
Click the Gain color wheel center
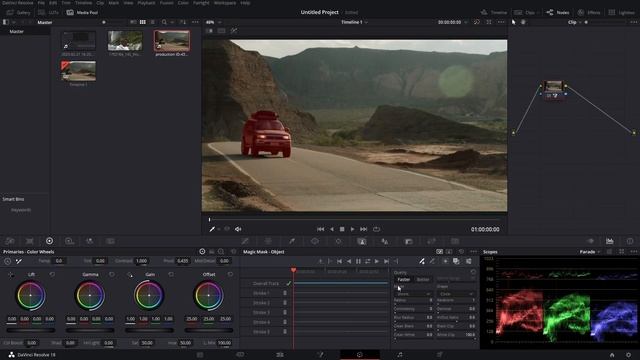tap(149, 295)
